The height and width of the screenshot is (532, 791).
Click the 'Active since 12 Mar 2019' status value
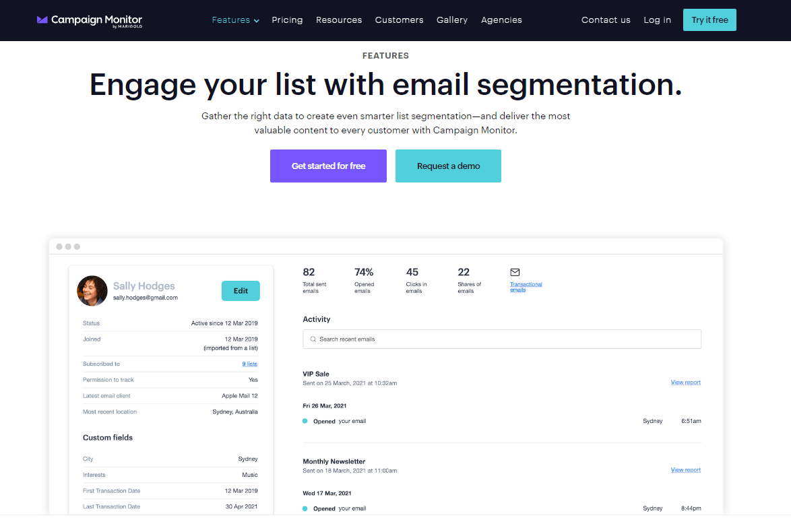pyautogui.click(x=224, y=323)
